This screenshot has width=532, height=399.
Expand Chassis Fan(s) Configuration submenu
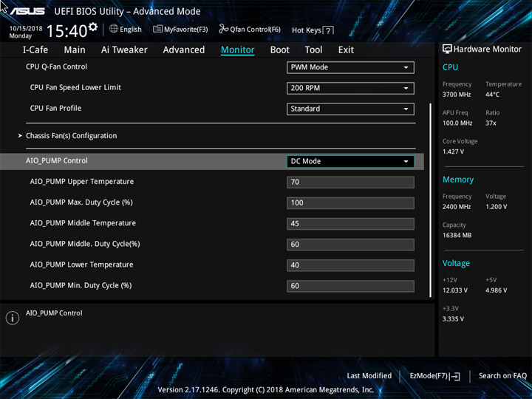tap(71, 136)
